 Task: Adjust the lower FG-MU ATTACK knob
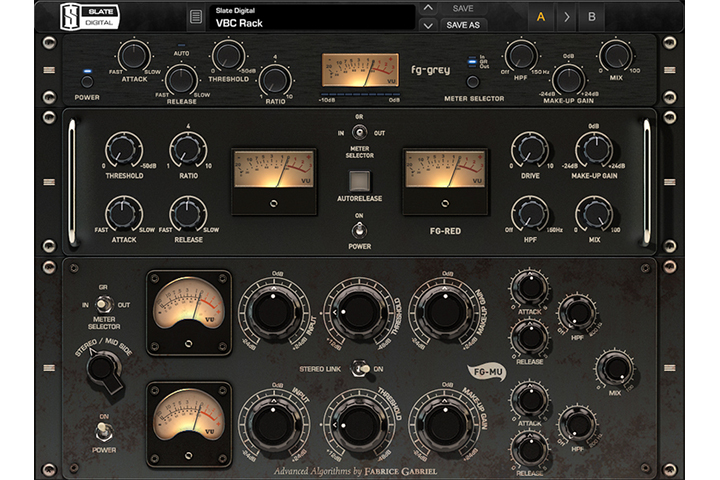point(530,399)
